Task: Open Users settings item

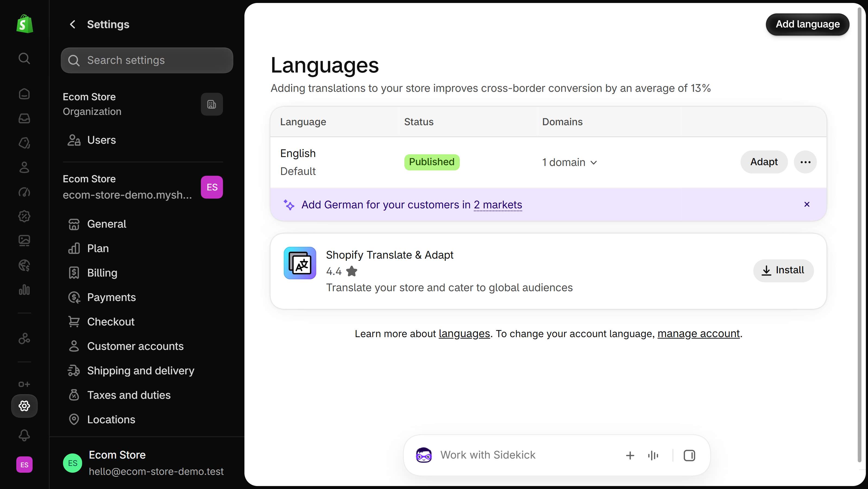Action: pyautogui.click(x=143, y=140)
